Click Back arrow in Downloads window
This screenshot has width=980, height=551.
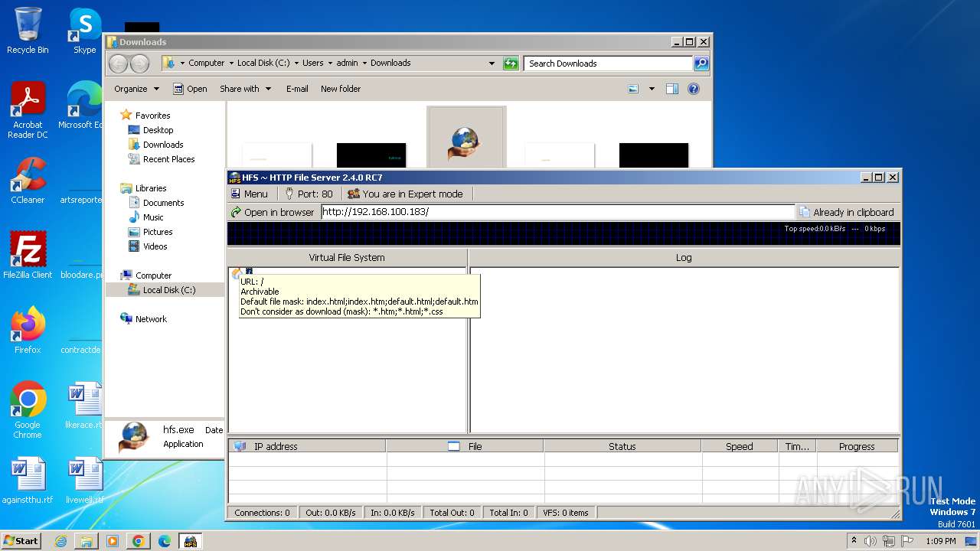(x=118, y=64)
